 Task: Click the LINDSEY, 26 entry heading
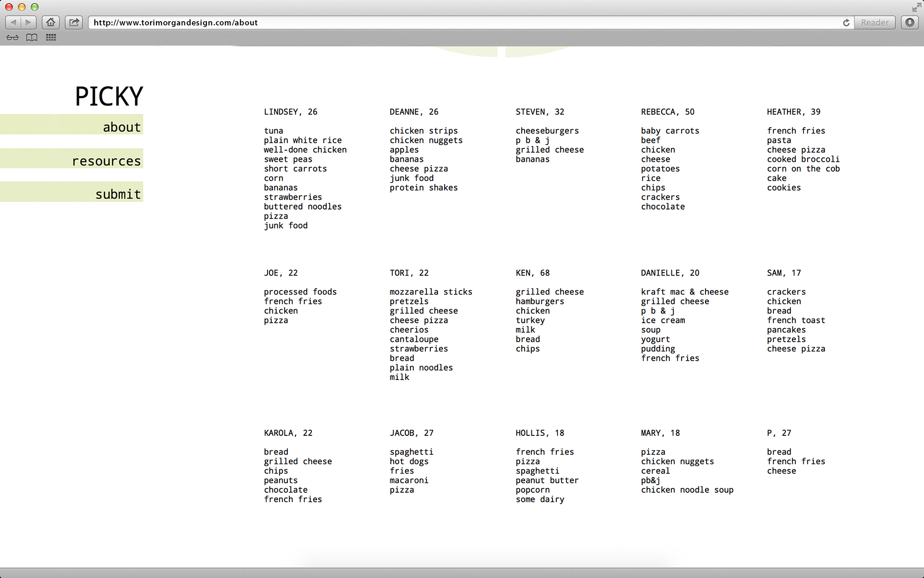(290, 112)
